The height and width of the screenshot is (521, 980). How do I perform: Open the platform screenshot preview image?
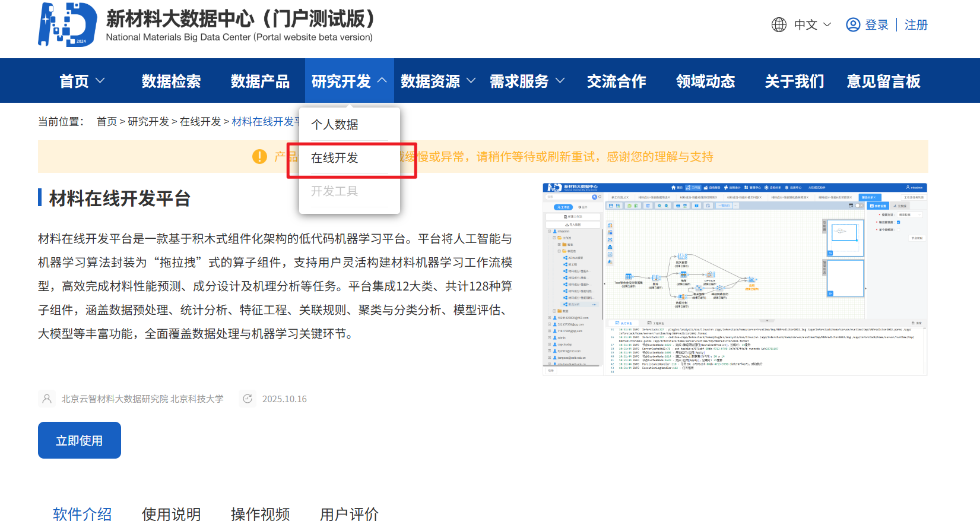(735, 279)
